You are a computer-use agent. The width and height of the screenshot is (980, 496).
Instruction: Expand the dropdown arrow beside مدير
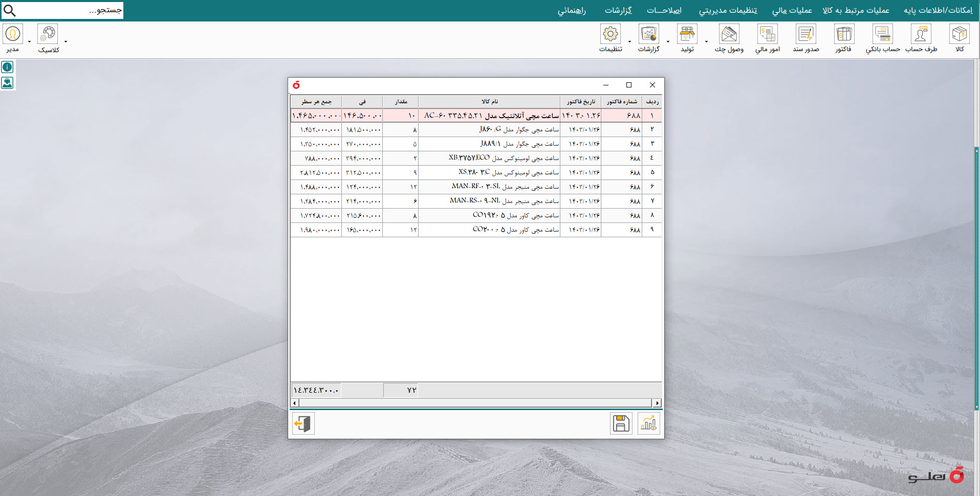[29, 41]
